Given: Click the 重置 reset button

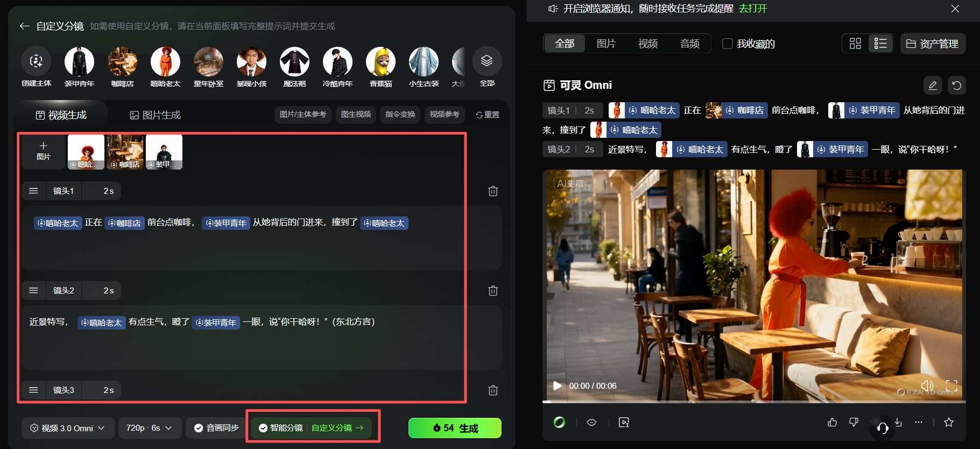Looking at the screenshot, I should pyautogui.click(x=488, y=115).
